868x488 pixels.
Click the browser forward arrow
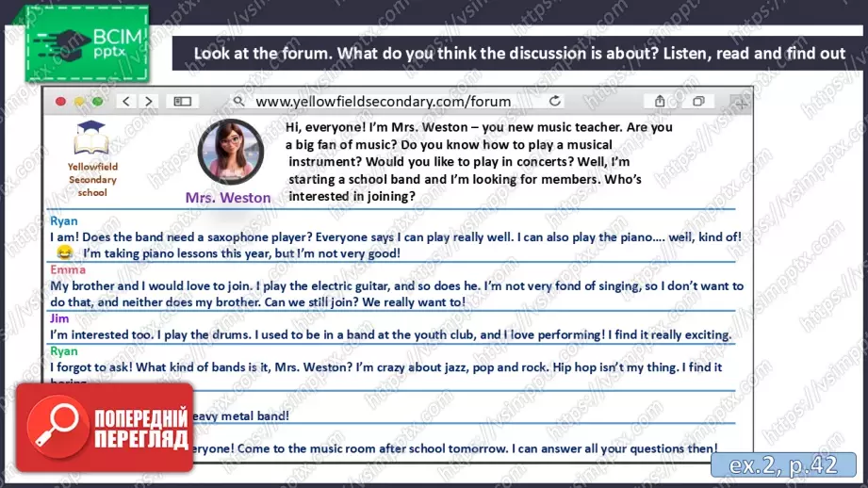(x=149, y=101)
